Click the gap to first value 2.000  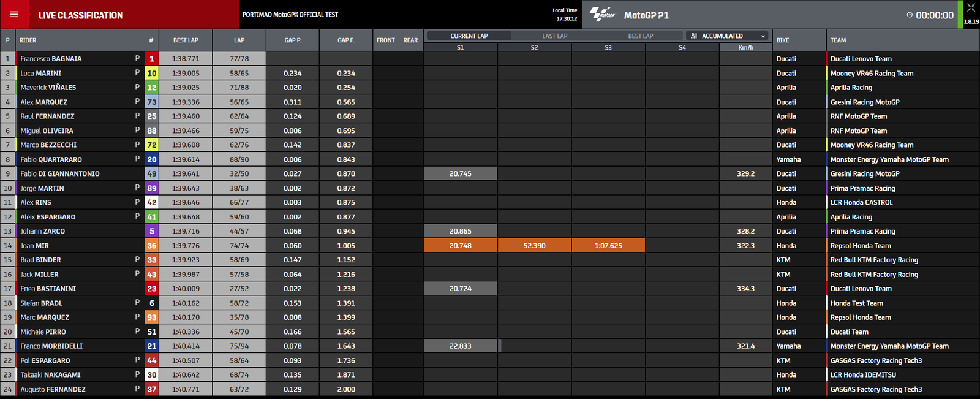(346, 389)
